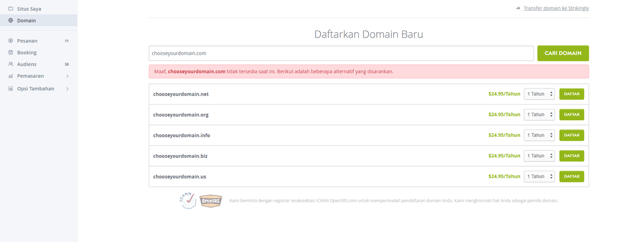Focus the domain search input field

[341, 53]
